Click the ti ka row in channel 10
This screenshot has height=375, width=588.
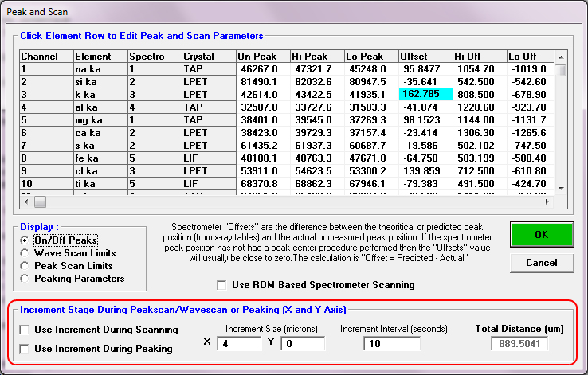[x=99, y=183]
